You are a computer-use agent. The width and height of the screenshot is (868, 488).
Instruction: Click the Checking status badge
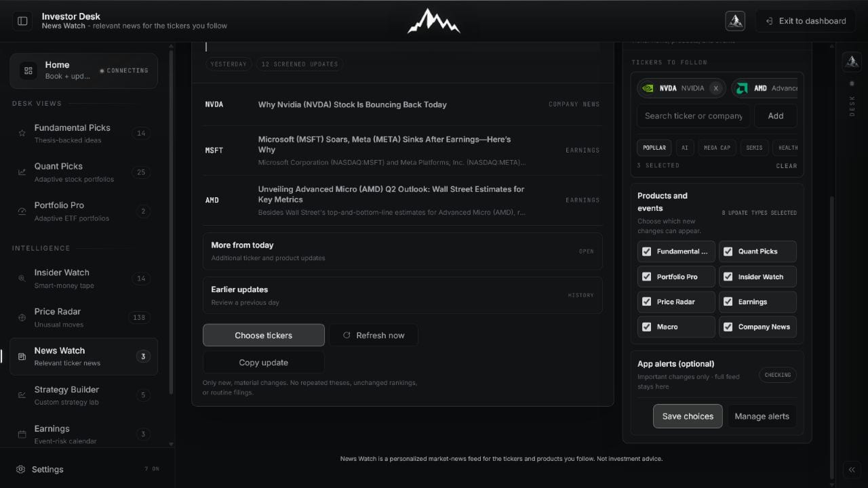[x=778, y=375]
